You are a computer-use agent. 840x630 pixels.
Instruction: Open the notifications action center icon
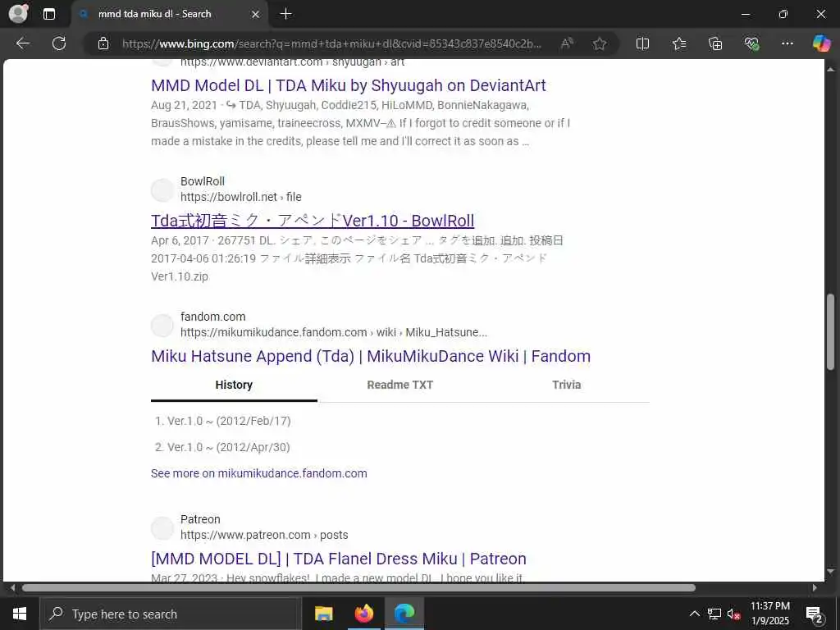[815, 614]
